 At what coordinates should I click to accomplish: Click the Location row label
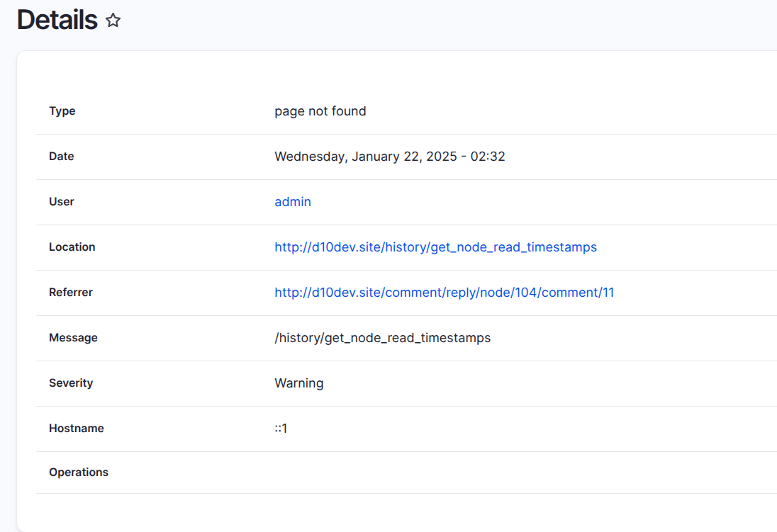click(x=72, y=247)
